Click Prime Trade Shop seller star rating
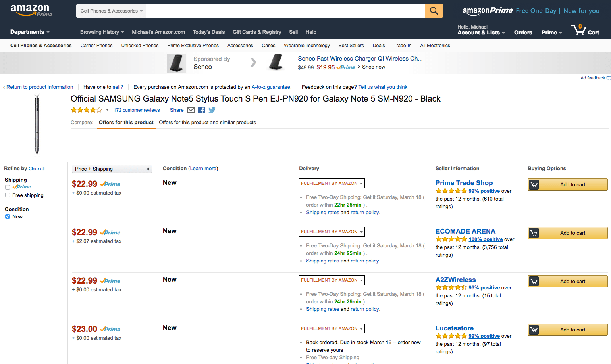The width and height of the screenshot is (611, 364). (x=451, y=191)
